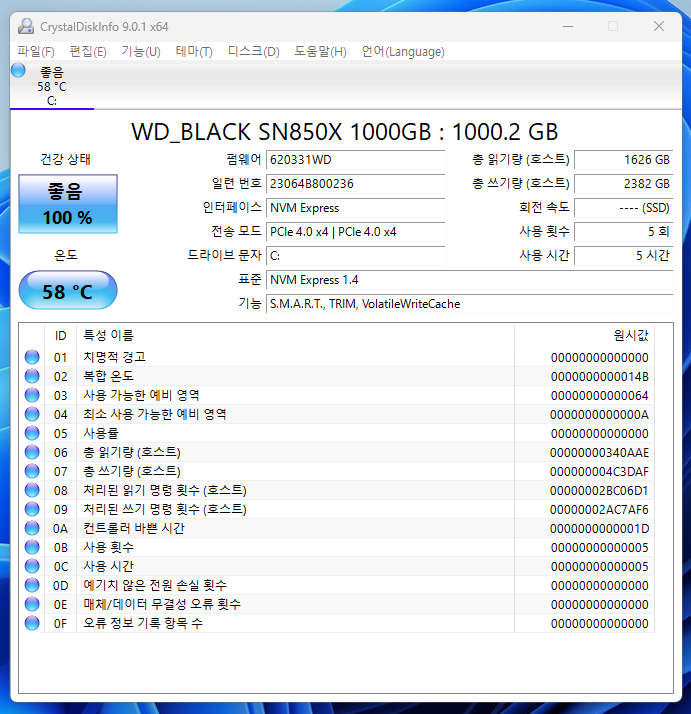Click status orb for 07 총 쓰기량
Image resolution: width=691 pixels, height=714 pixels.
pos(32,471)
